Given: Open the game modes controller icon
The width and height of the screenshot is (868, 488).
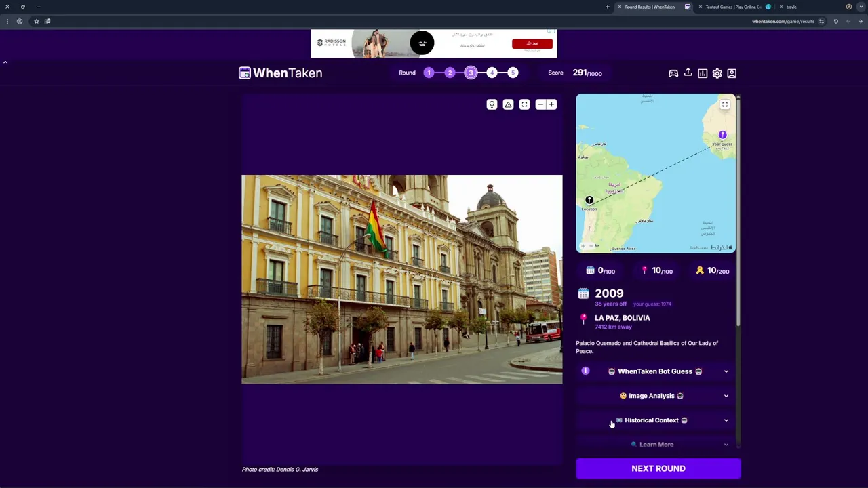Looking at the screenshot, I should (x=673, y=73).
